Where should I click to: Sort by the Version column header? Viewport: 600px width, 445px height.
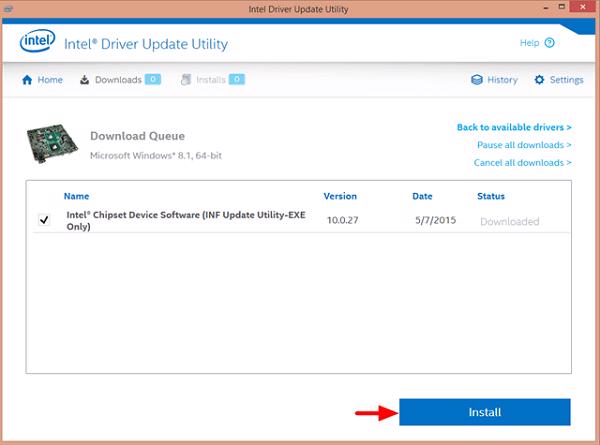(x=340, y=196)
